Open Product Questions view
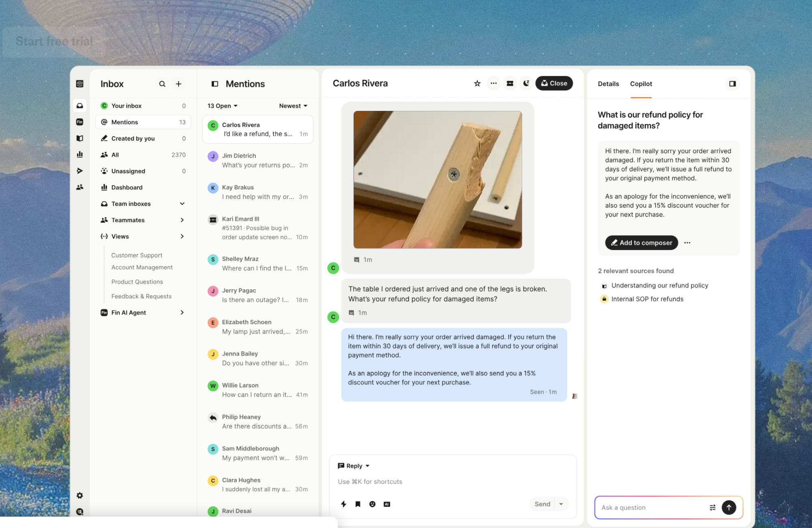 pos(137,282)
